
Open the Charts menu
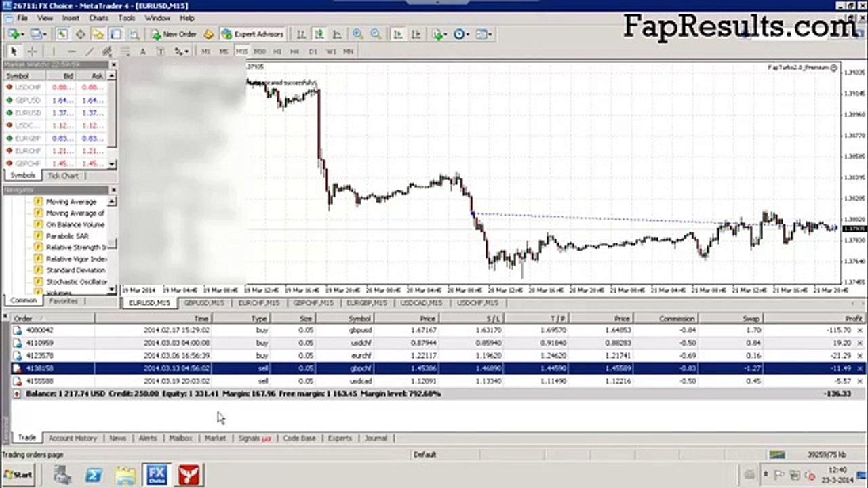98,18
